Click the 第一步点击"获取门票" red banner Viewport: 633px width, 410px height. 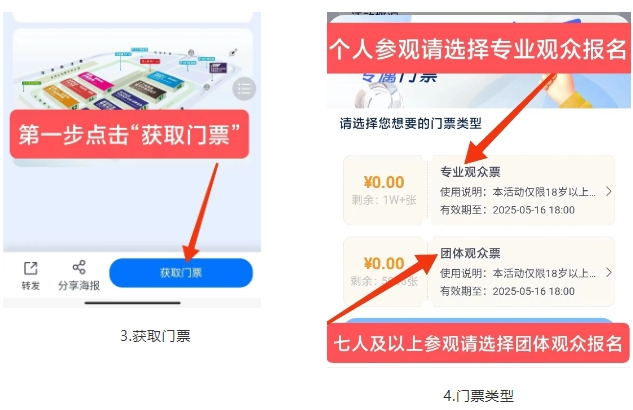click(x=129, y=134)
